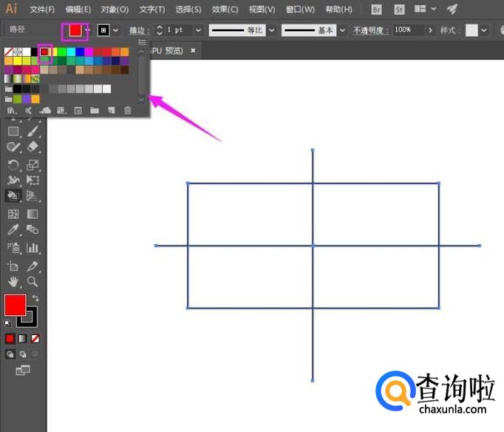Select the Mesh tool

click(x=13, y=214)
